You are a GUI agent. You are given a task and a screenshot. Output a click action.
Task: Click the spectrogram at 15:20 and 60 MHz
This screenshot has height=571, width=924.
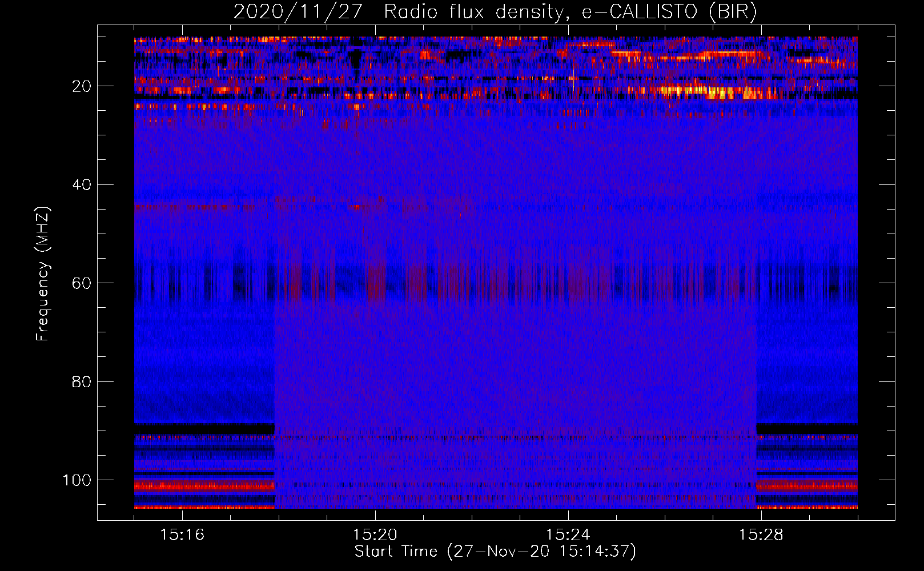click(x=375, y=283)
